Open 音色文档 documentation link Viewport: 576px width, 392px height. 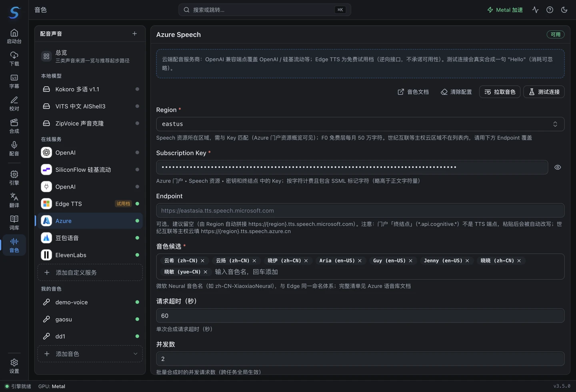tap(413, 92)
